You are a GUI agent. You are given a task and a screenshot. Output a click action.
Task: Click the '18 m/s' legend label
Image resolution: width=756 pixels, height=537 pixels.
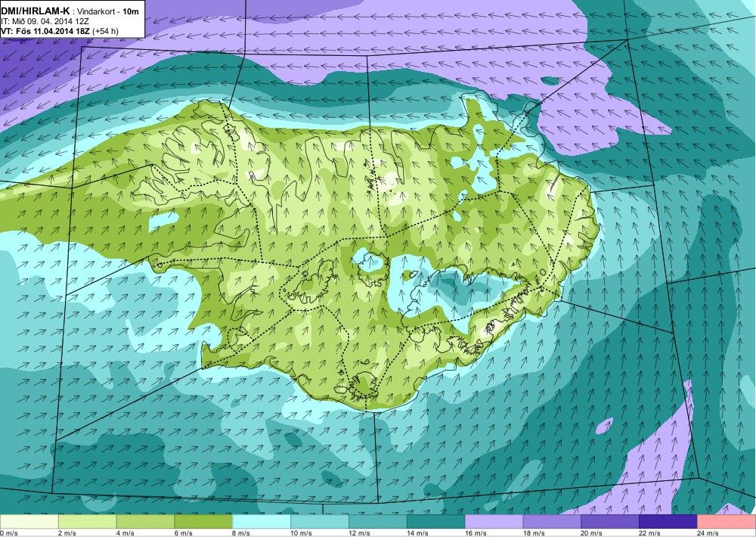coord(534,533)
